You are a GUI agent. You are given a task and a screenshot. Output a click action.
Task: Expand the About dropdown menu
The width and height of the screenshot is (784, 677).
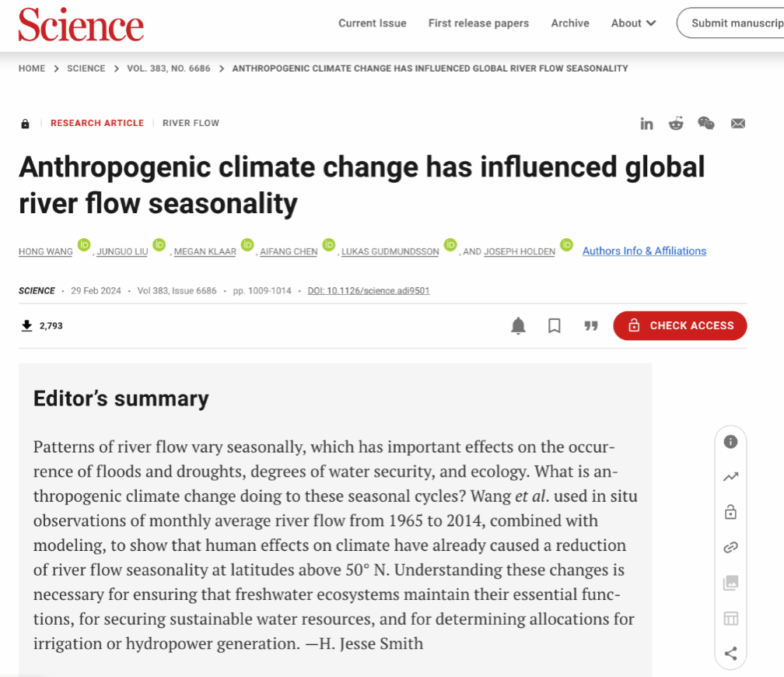coord(633,23)
